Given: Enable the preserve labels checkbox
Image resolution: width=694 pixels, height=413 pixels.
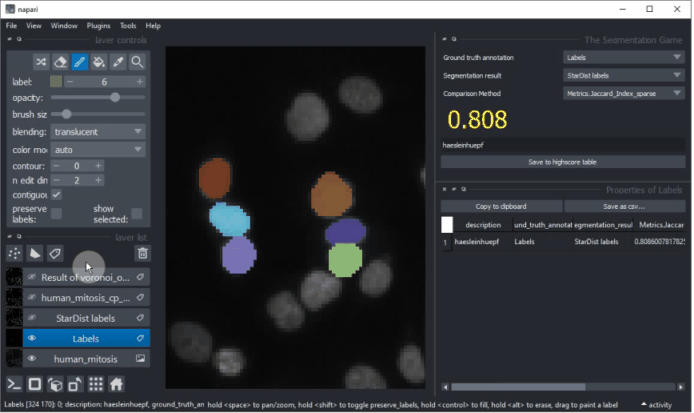Looking at the screenshot, I should [x=56, y=214].
